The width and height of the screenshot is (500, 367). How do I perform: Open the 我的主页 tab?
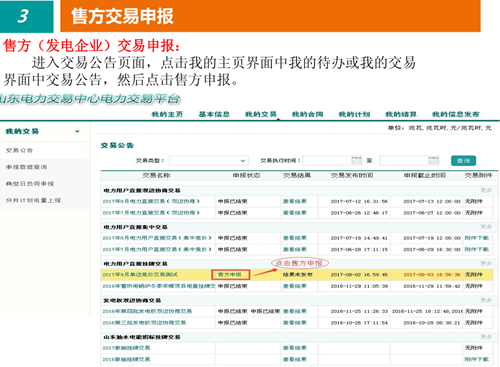pyautogui.click(x=167, y=114)
